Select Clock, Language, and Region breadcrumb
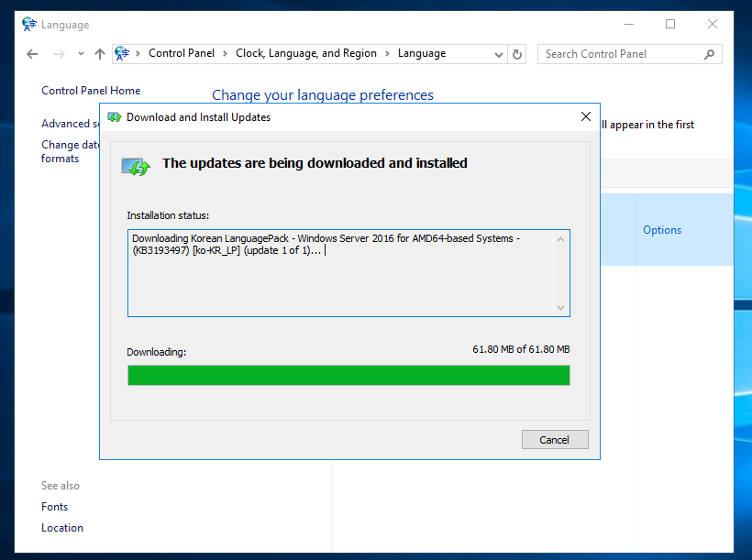This screenshot has width=752, height=560. coord(306,53)
